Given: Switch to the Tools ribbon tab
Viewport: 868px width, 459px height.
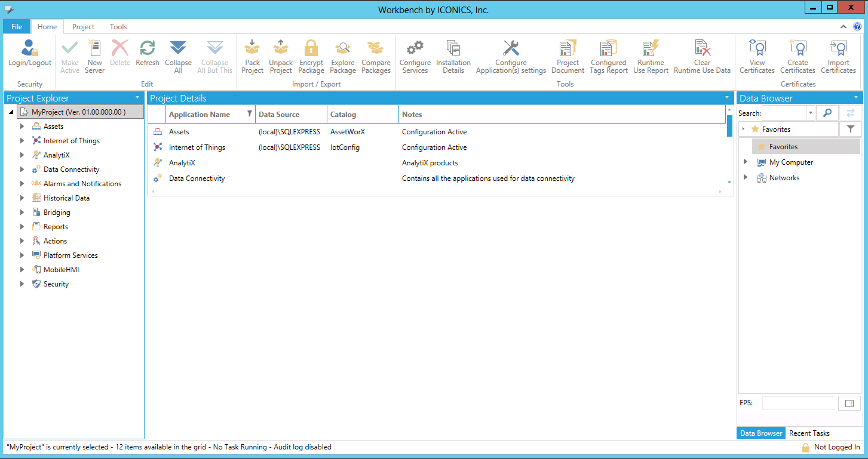Looking at the screenshot, I should click(118, 27).
